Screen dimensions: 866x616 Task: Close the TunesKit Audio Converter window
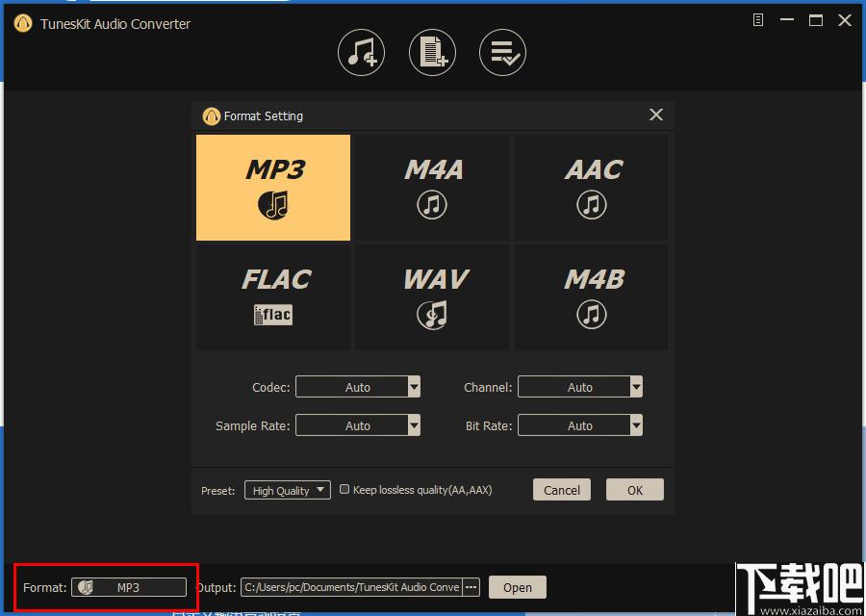click(x=845, y=20)
